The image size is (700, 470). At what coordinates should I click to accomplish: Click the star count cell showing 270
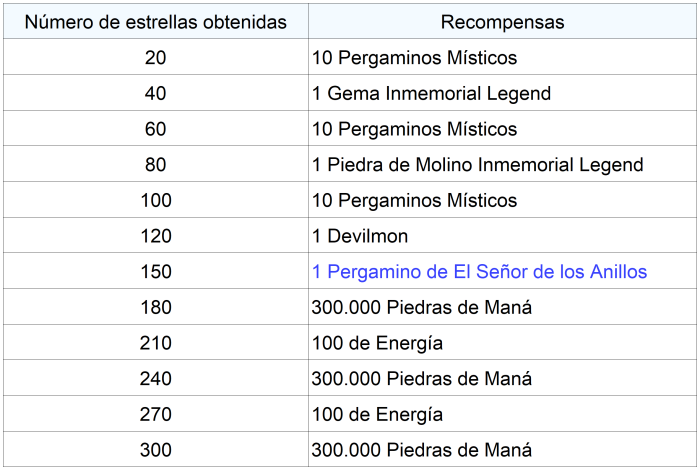tap(155, 414)
